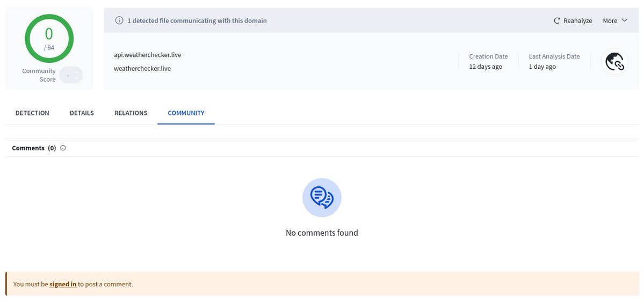
Task: Click the 'Creation Date' label
Action: coord(488,56)
